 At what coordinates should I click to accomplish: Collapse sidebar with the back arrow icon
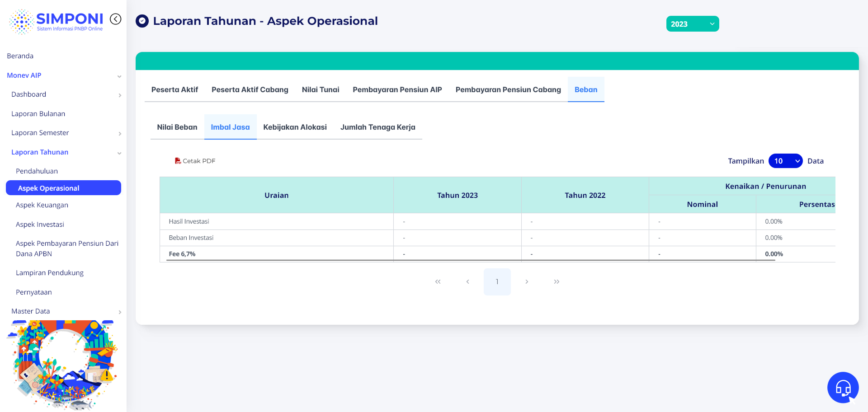tap(116, 19)
